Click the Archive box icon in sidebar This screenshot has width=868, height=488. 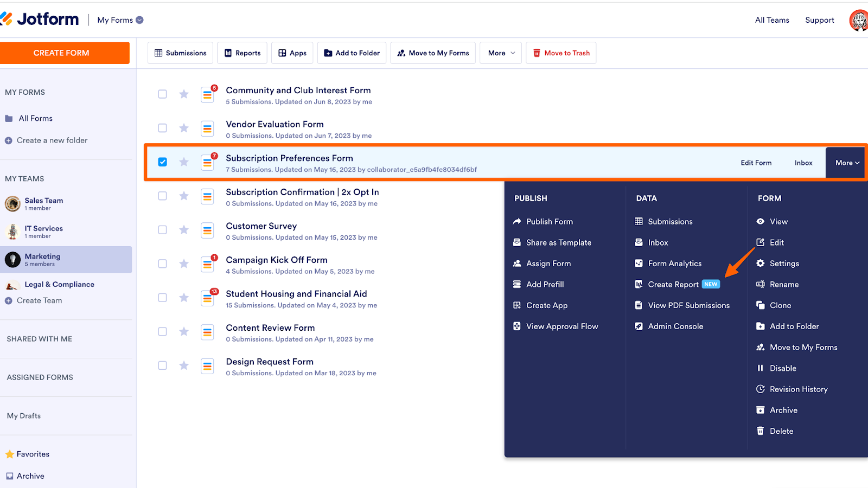pos(9,476)
